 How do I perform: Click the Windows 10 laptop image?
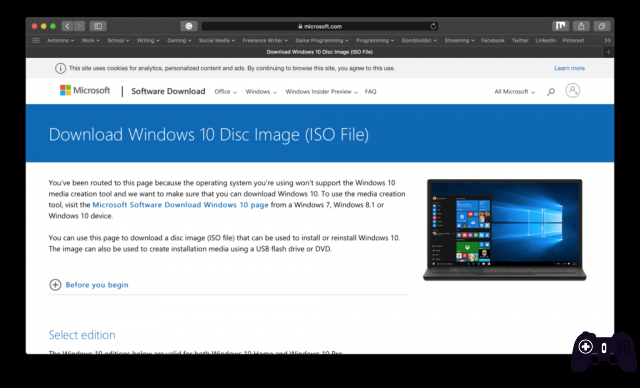pos(504,230)
